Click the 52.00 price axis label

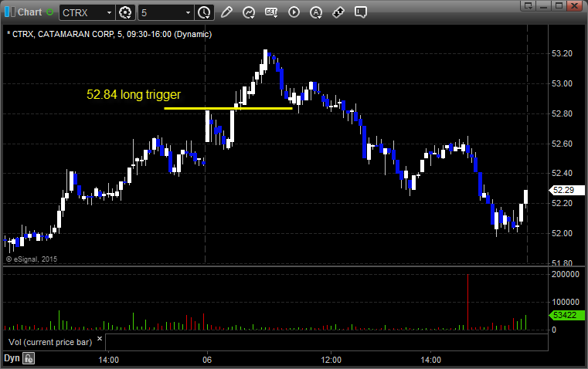pyautogui.click(x=562, y=233)
